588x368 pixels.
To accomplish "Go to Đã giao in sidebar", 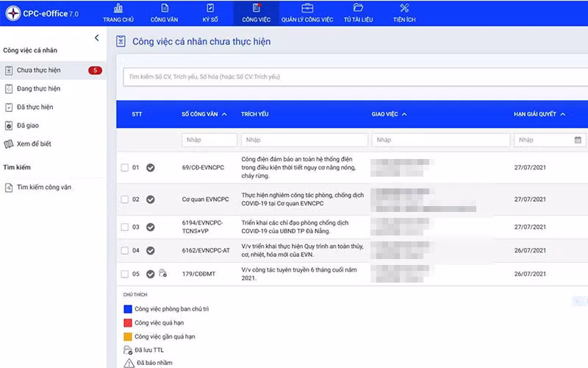I will point(29,125).
